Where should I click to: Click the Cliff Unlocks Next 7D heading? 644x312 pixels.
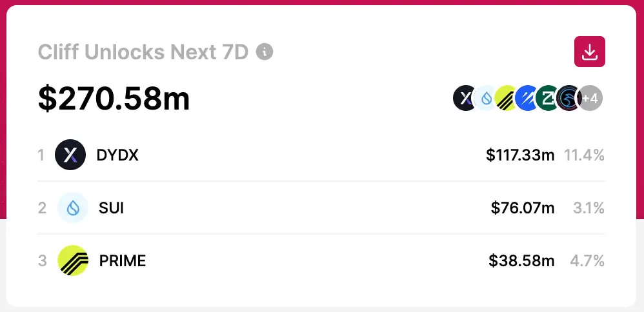[143, 52]
